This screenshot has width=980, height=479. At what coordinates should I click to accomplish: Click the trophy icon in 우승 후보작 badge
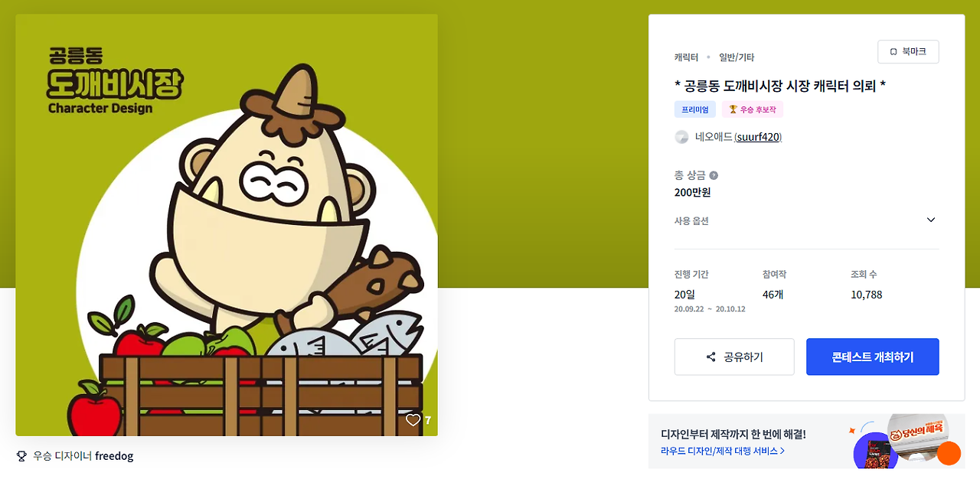tap(733, 109)
